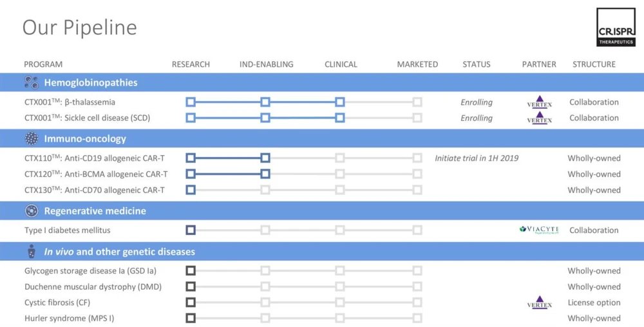Click the Clinical stage box for β-thalassemia
The width and height of the screenshot is (644, 327).
tap(340, 102)
